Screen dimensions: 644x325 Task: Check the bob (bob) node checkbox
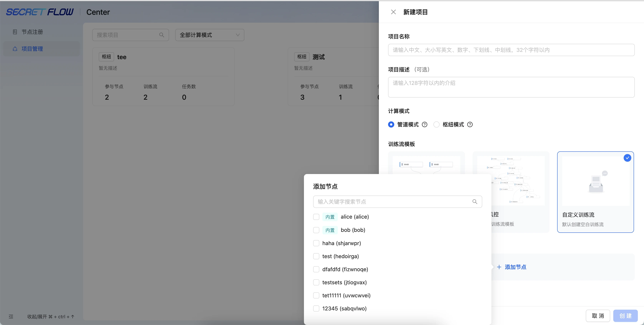(x=316, y=230)
